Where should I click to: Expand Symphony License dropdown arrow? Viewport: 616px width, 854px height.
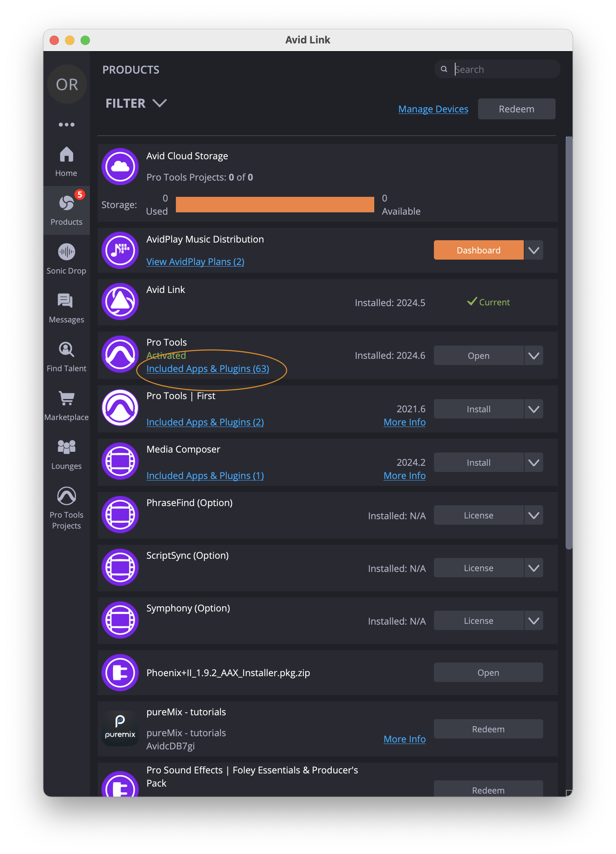(534, 620)
